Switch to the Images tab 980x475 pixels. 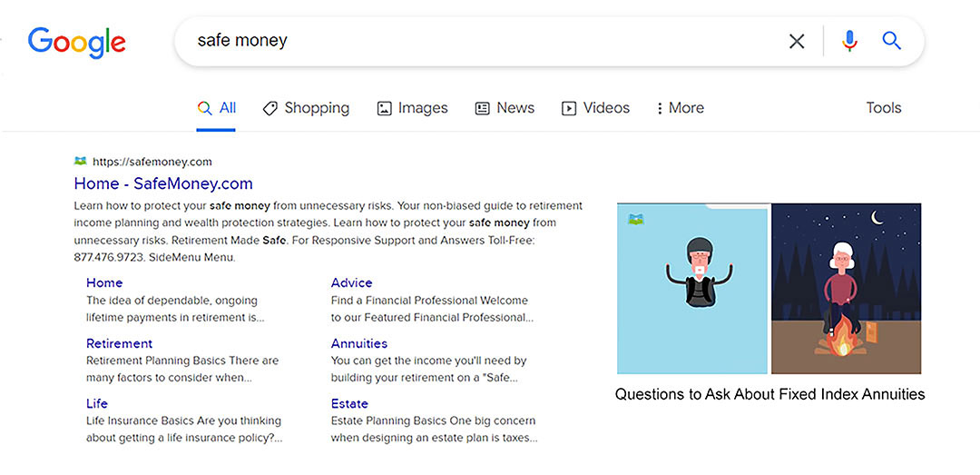(413, 108)
